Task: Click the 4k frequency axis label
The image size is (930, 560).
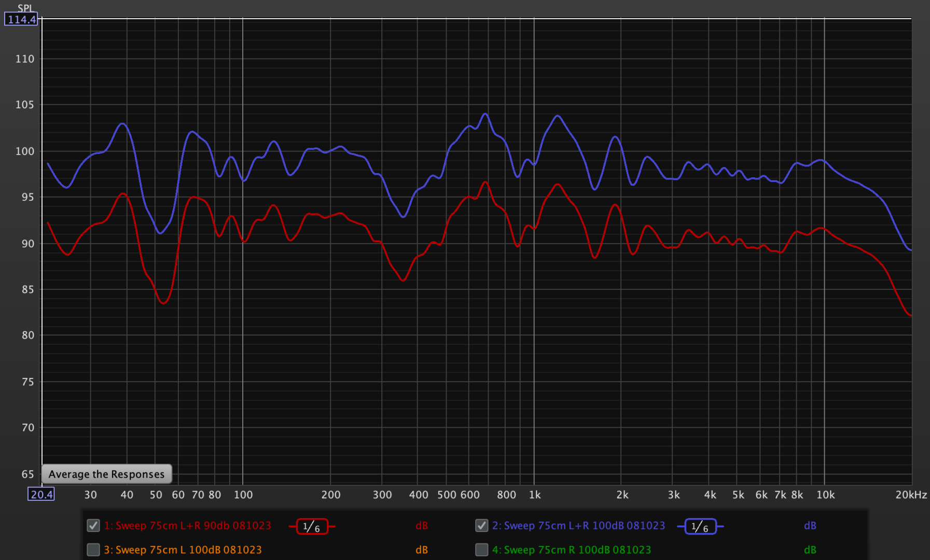Action: point(710,495)
